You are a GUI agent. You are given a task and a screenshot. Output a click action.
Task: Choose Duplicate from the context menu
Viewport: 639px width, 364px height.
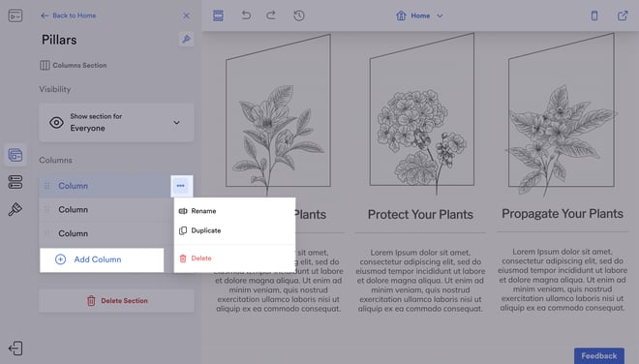pos(234,230)
